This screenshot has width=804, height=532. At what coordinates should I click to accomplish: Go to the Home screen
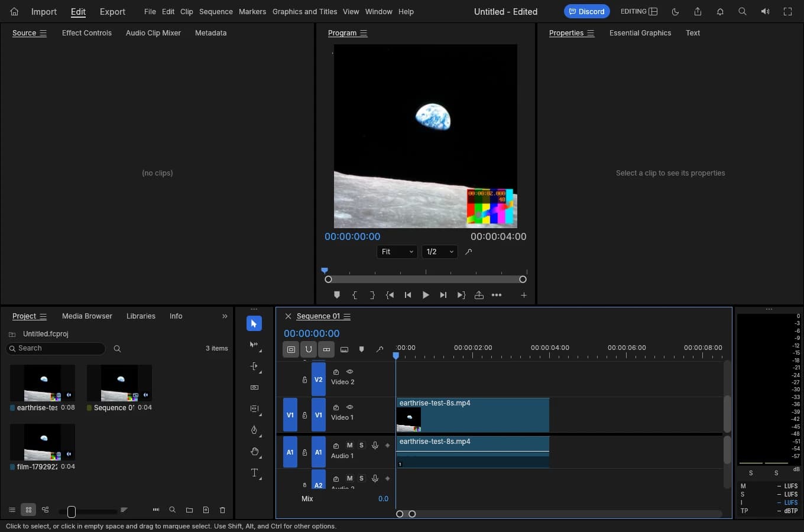14,12
